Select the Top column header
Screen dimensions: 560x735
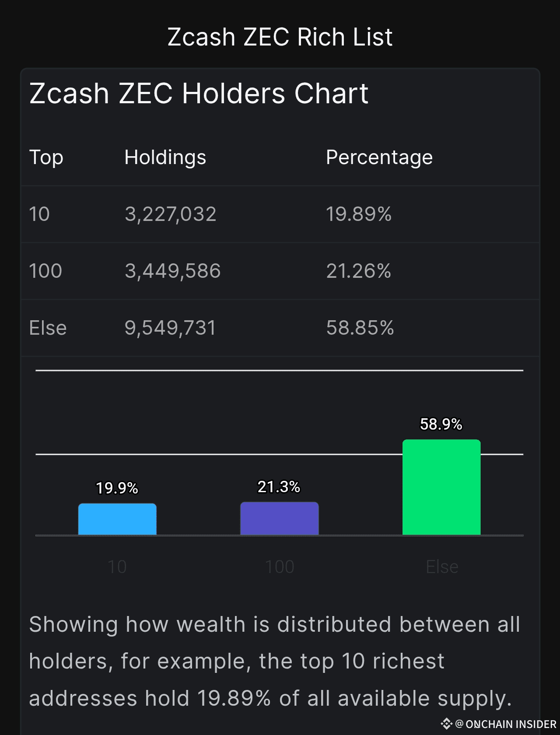(46, 157)
